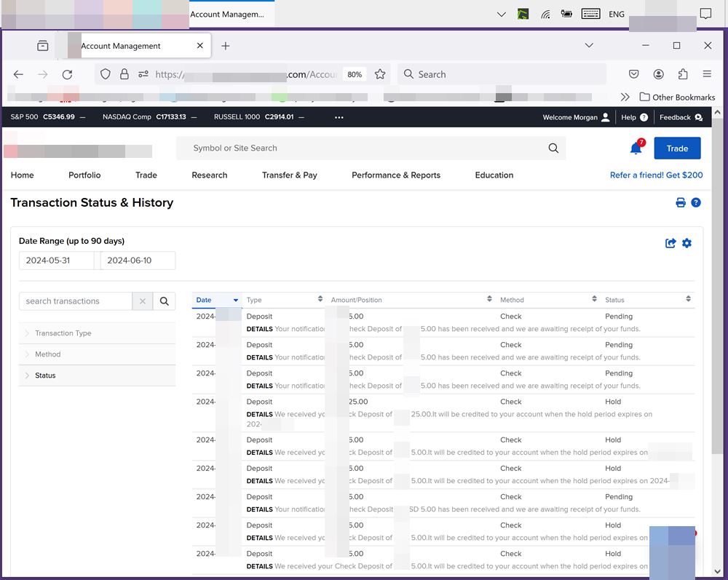The image size is (728, 580).
Task: Clear the search transactions field
Action: click(143, 301)
